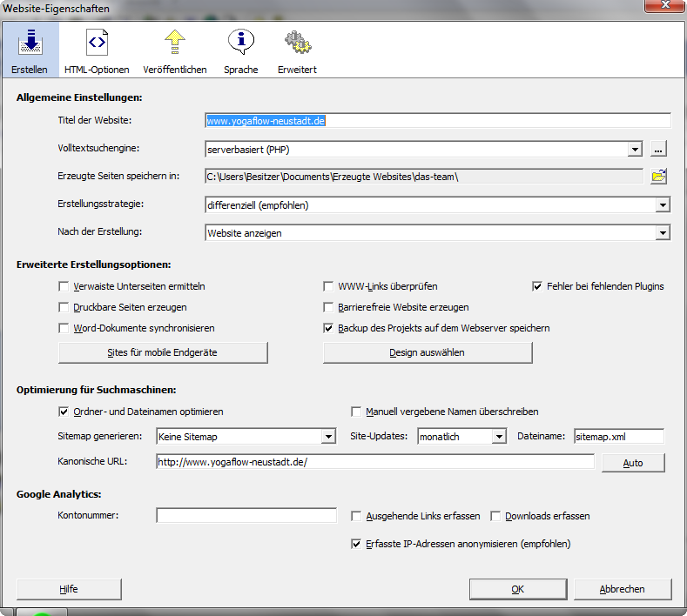
Task: Click the Auto button for canonical URL
Action: pyautogui.click(x=633, y=463)
